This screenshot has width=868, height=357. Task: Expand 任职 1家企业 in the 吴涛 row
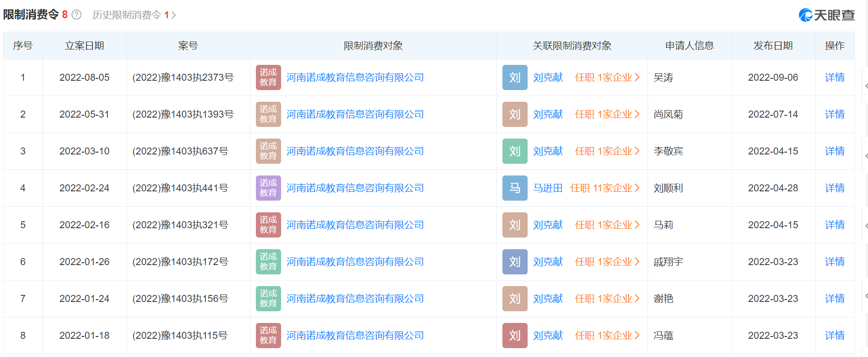coord(607,77)
